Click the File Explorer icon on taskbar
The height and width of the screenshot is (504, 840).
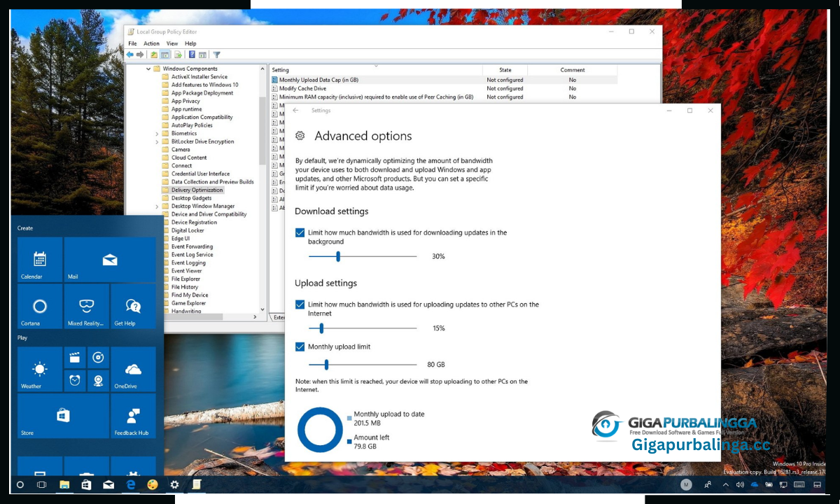(64, 484)
